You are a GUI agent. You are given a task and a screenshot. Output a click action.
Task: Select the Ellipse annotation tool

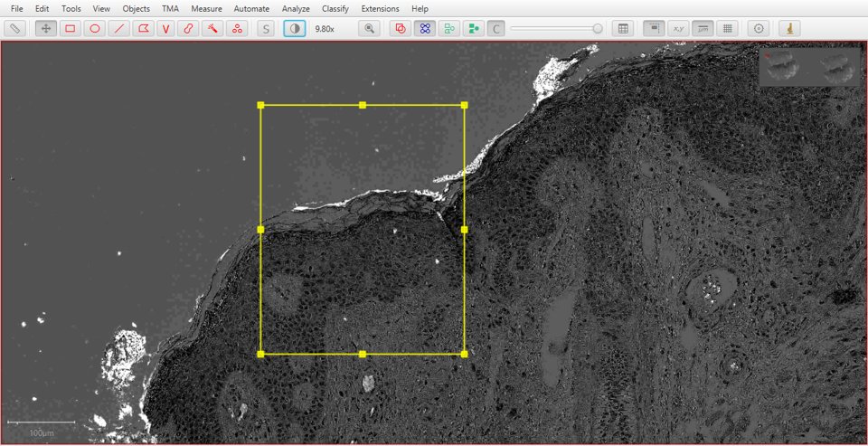95,28
